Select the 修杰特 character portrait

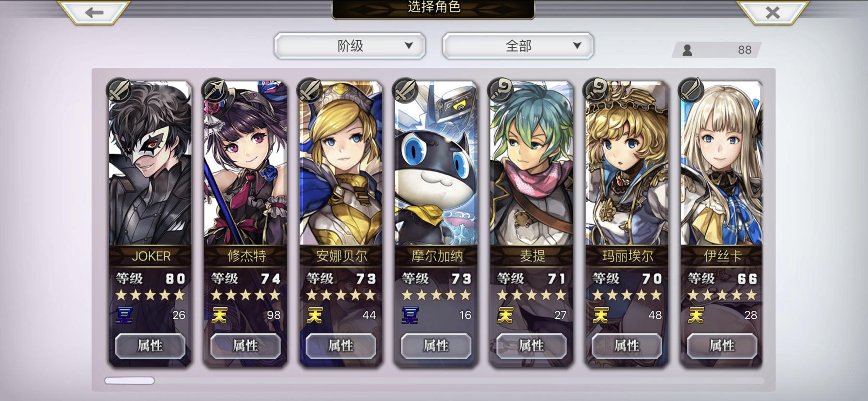(x=245, y=163)
